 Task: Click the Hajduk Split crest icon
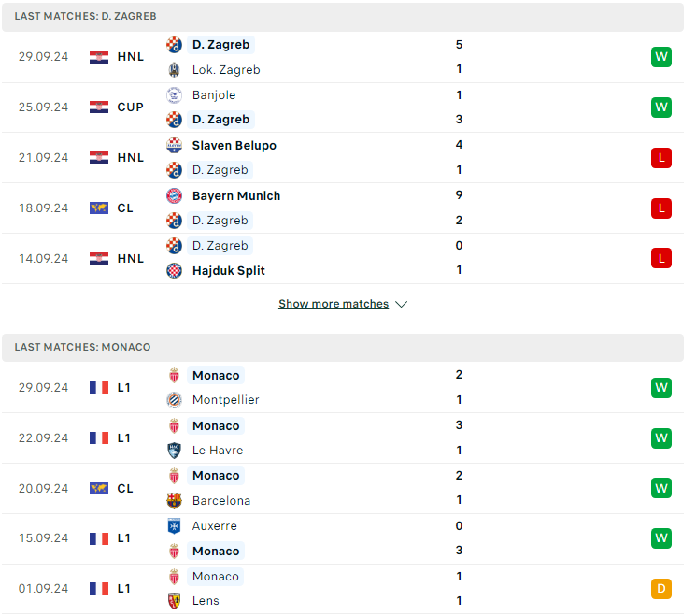tap(174, 270)
